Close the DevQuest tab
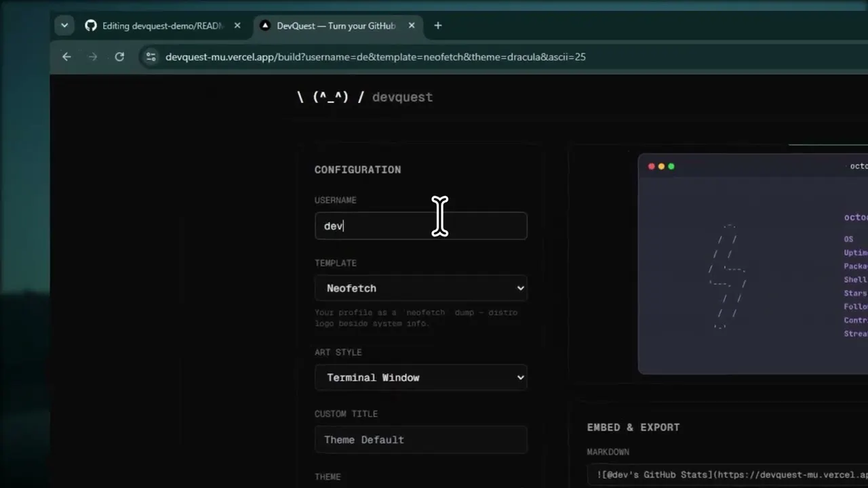The image size is (868, 488). (412, 26)
